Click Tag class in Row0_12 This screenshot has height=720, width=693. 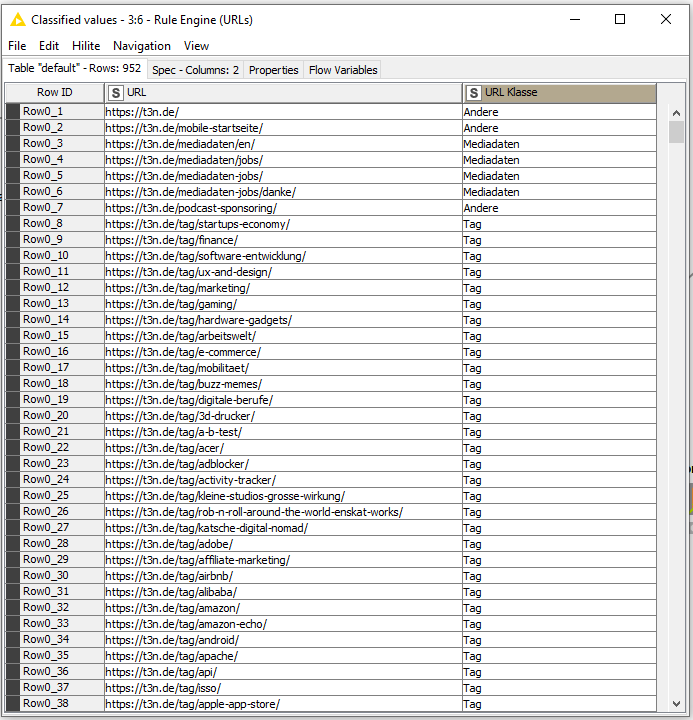559,288
